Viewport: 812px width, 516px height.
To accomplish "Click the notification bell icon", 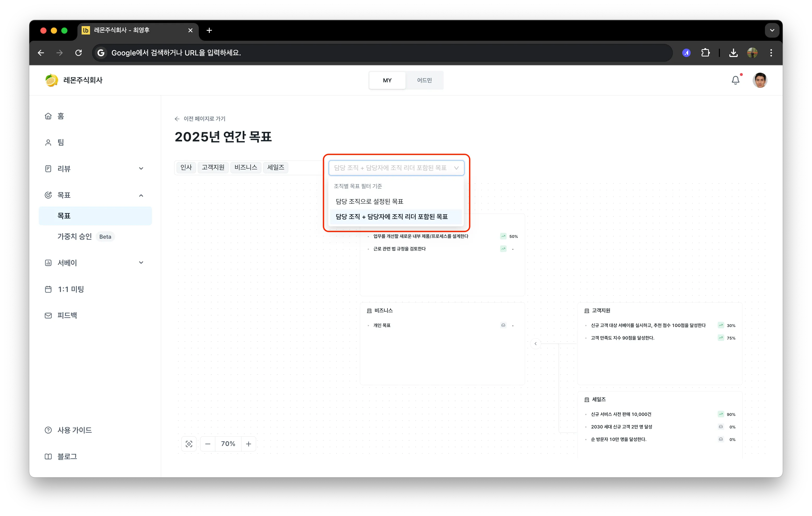I will click(x=735, y=80).
